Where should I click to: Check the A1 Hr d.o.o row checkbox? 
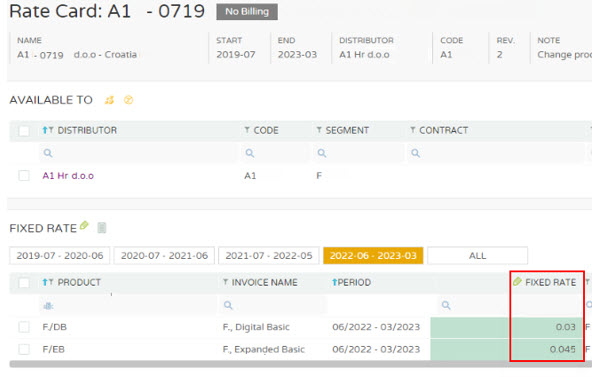point(24,175)
